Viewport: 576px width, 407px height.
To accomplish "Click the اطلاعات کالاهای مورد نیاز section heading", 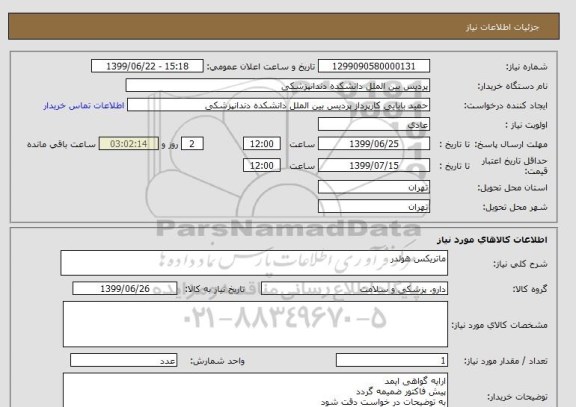I will pos(492,240).
